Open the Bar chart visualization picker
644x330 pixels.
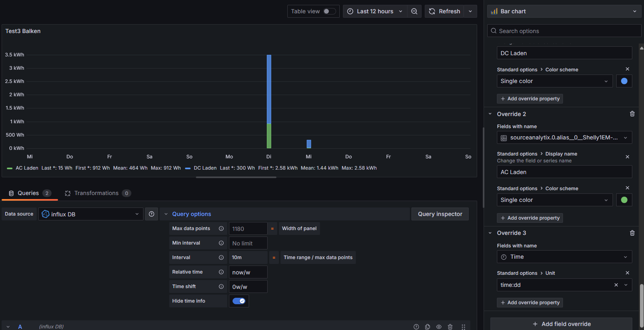click(564, 11)
